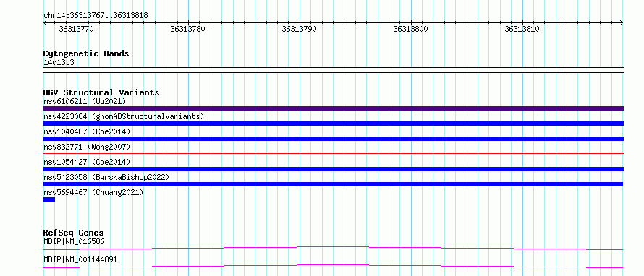This screenshot has width=644, height=276.
Task: Click the MBIP|NM_016586 transcript label
Action: click(x=74, y=242)
